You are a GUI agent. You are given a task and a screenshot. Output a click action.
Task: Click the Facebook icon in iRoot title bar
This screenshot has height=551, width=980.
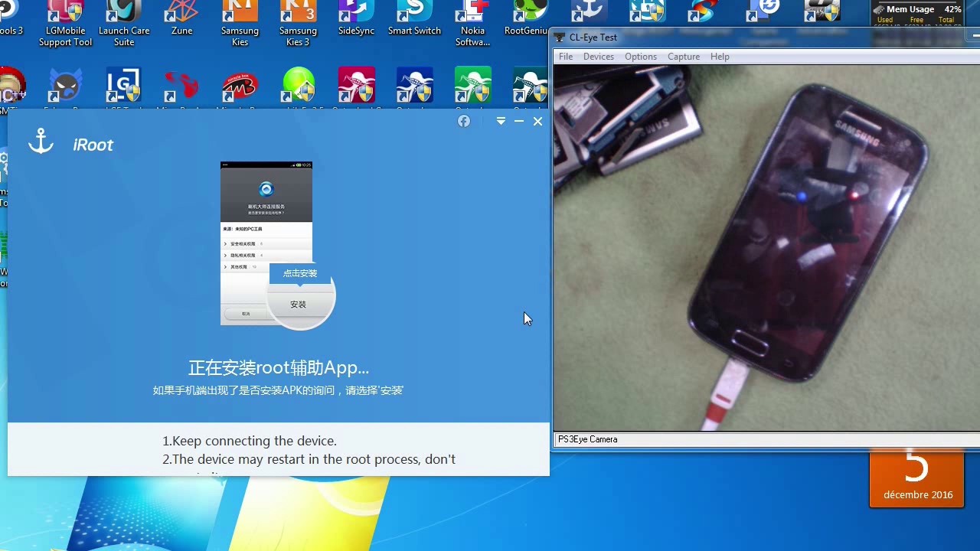[464, 121]
